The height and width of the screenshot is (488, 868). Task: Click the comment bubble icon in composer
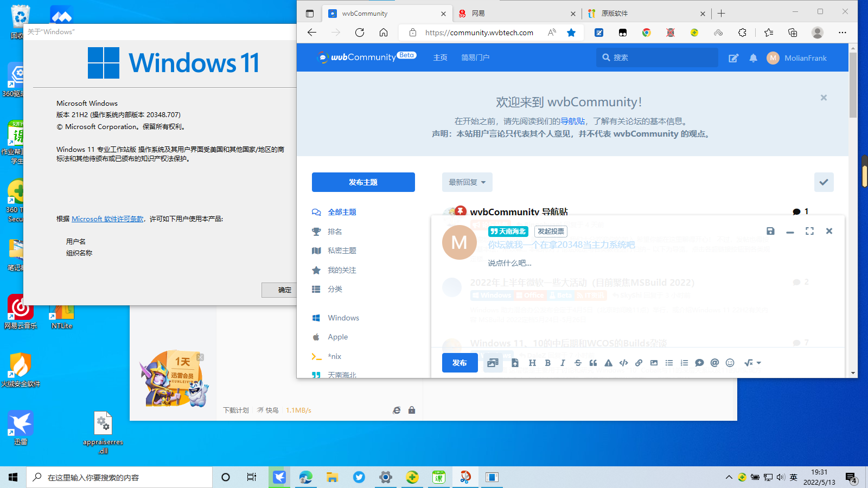(699, 363)
